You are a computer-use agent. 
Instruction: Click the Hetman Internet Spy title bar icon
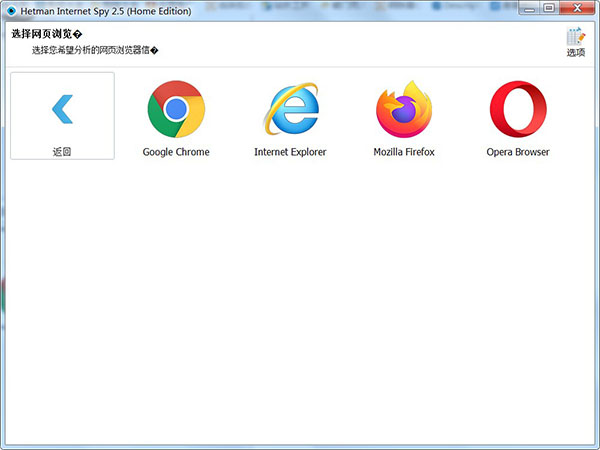pos(11,11)
